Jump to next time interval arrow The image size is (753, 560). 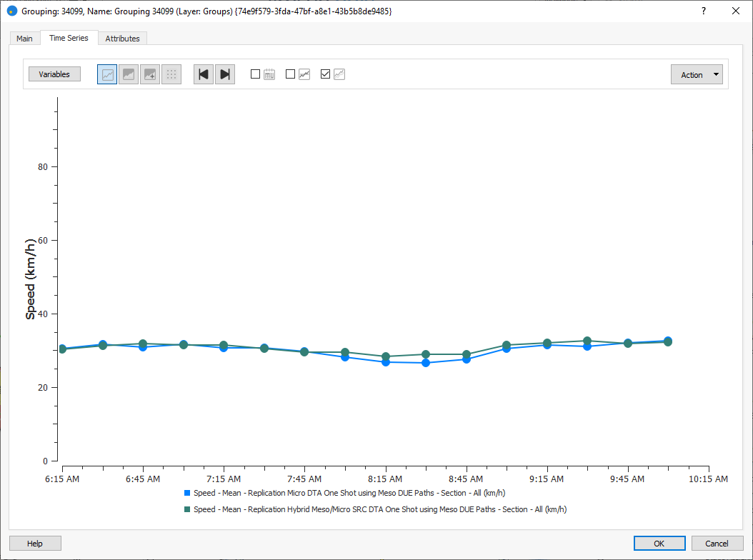225,74
